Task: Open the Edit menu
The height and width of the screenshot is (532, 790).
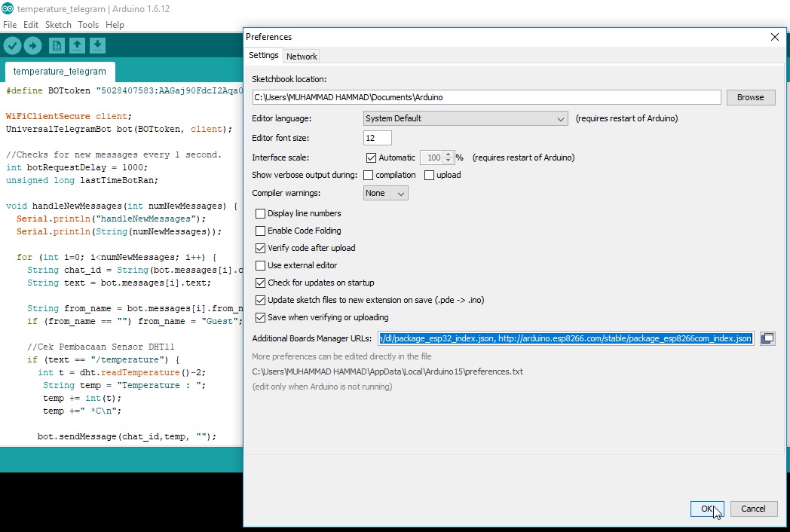Action: 31,25
